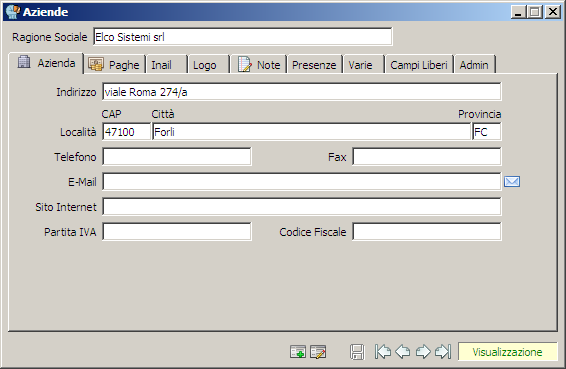
Task: Click the Codice Fiscale input field
Action: click(x=427, y=232)
